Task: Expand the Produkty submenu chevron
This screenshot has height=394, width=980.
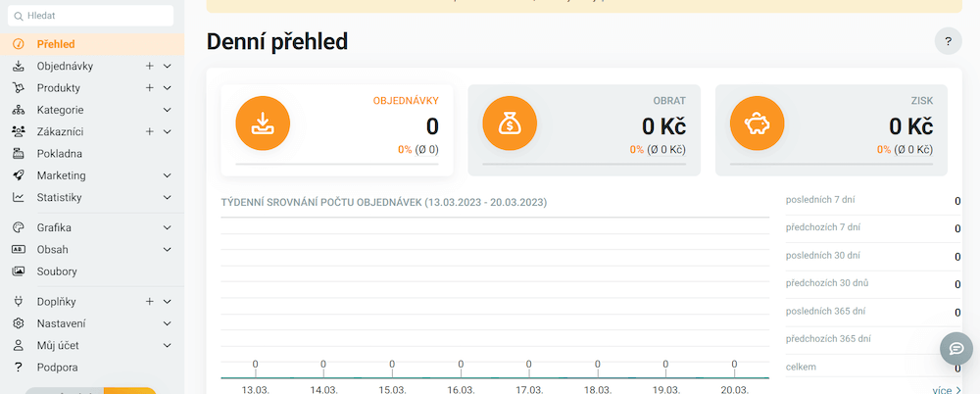Action: click(x=167, y=88)
